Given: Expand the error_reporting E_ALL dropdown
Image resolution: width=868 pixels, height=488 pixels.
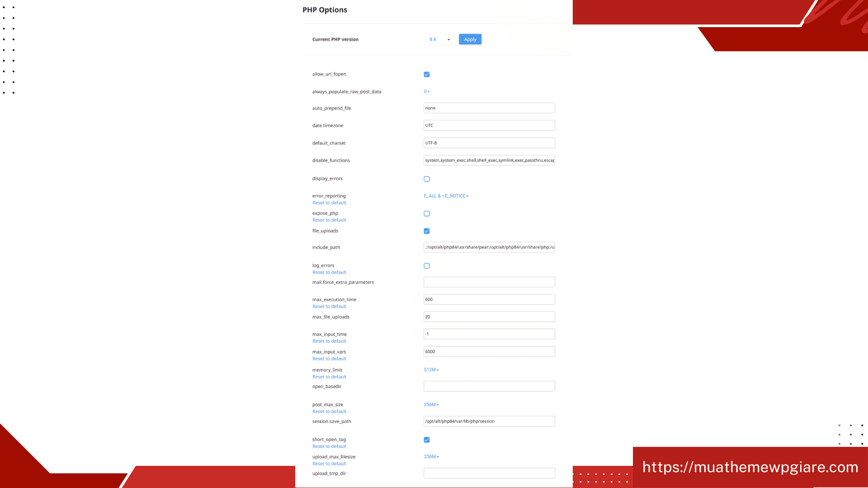Looking at the screenshot, I should click(446, 196).
